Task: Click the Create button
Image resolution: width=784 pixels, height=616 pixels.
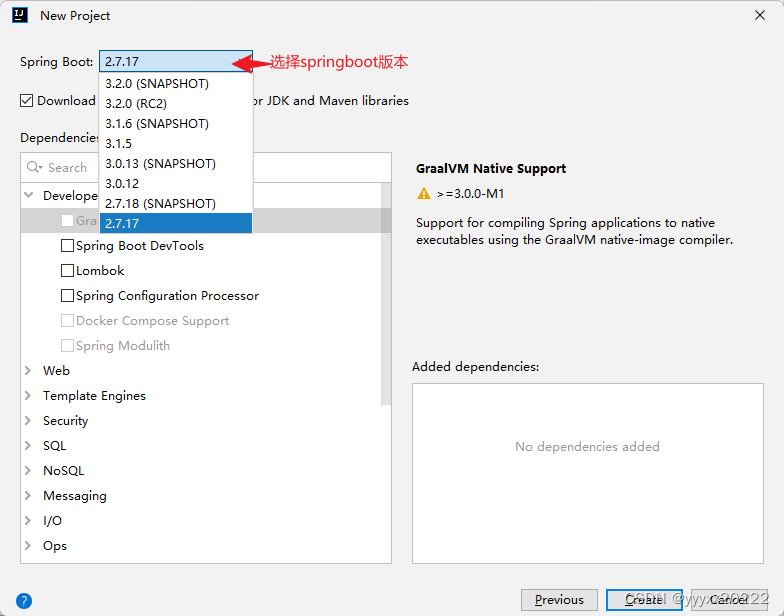Action: pyautogui.click(x=644, y=600)
